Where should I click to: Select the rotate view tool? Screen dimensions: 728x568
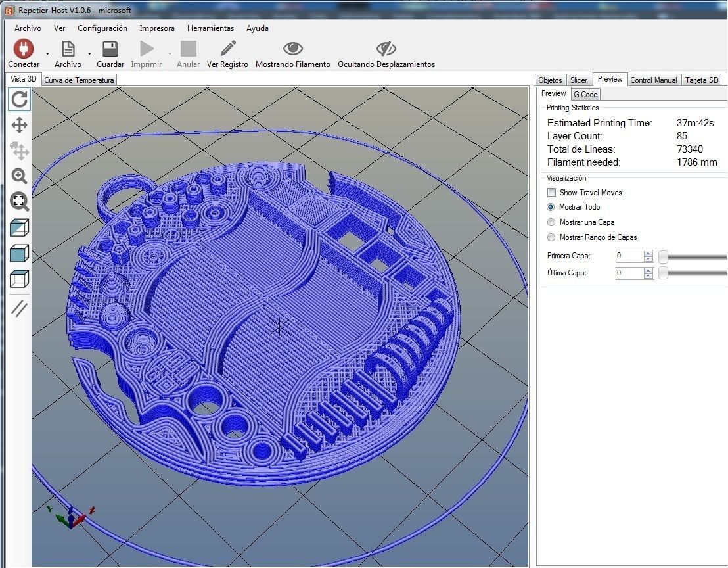click(x=20, y=99)
